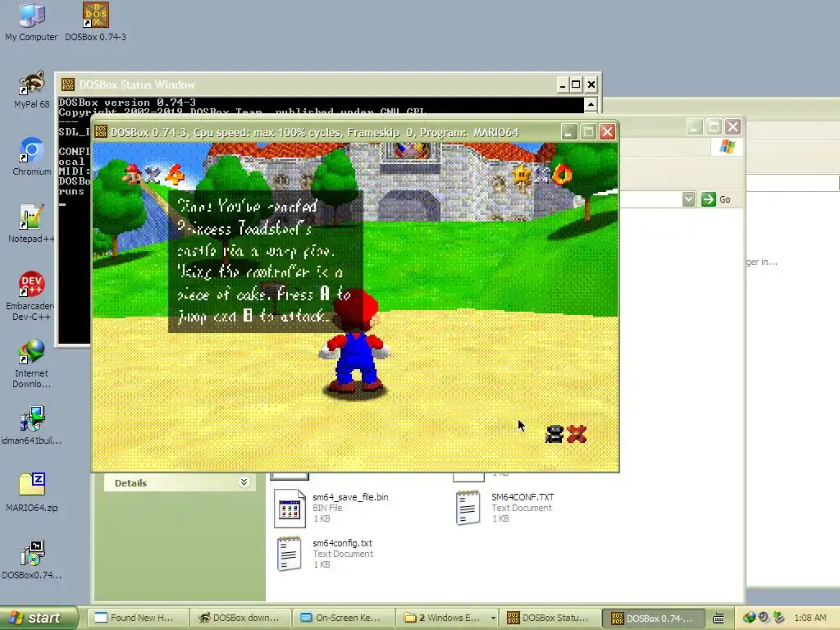Minimize the DOSBox MARIO64 game window
The width and height of the screenshot is (840, 630).
coord(569,132)
